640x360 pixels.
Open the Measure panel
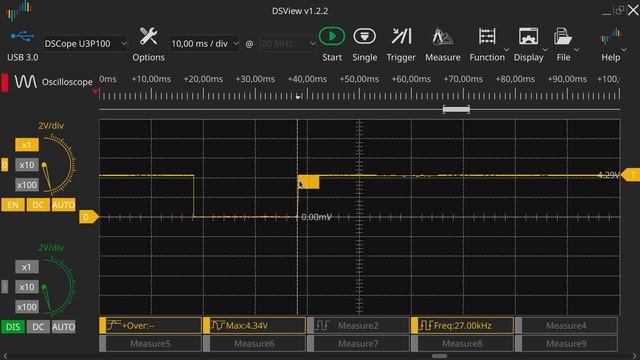coord(442,37)
